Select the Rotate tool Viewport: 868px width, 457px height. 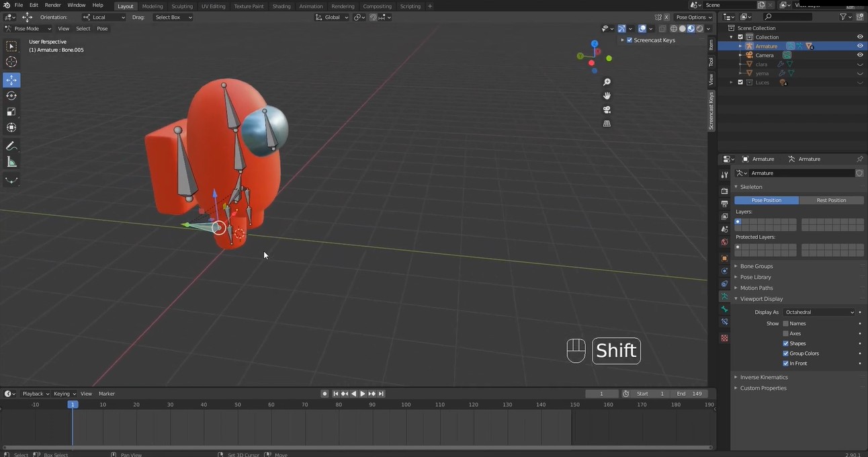point(11,96)
